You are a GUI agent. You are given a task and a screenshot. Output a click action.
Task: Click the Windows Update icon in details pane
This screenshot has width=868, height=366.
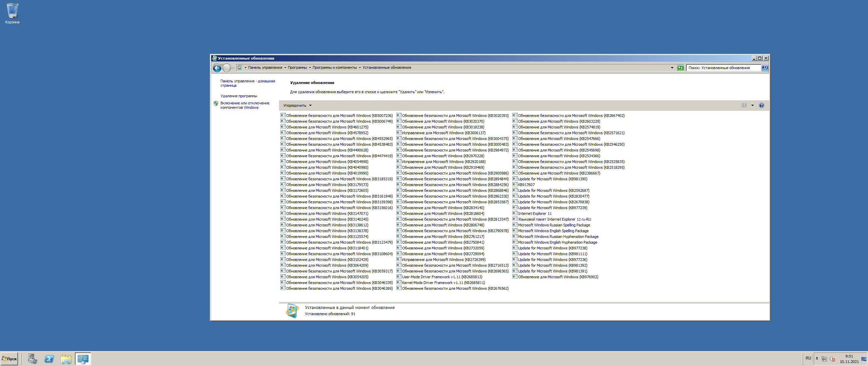pos(292,311)
